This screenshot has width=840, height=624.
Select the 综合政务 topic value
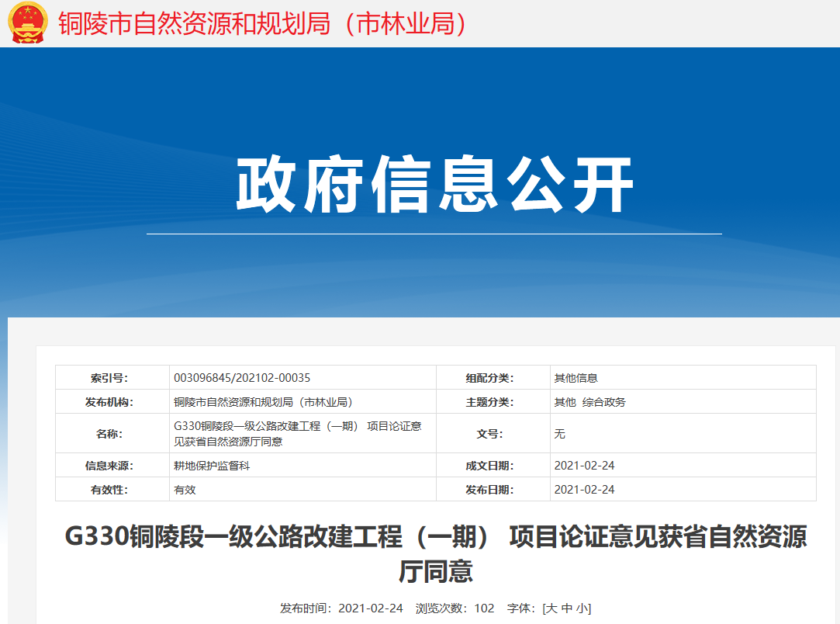[603, 402]
